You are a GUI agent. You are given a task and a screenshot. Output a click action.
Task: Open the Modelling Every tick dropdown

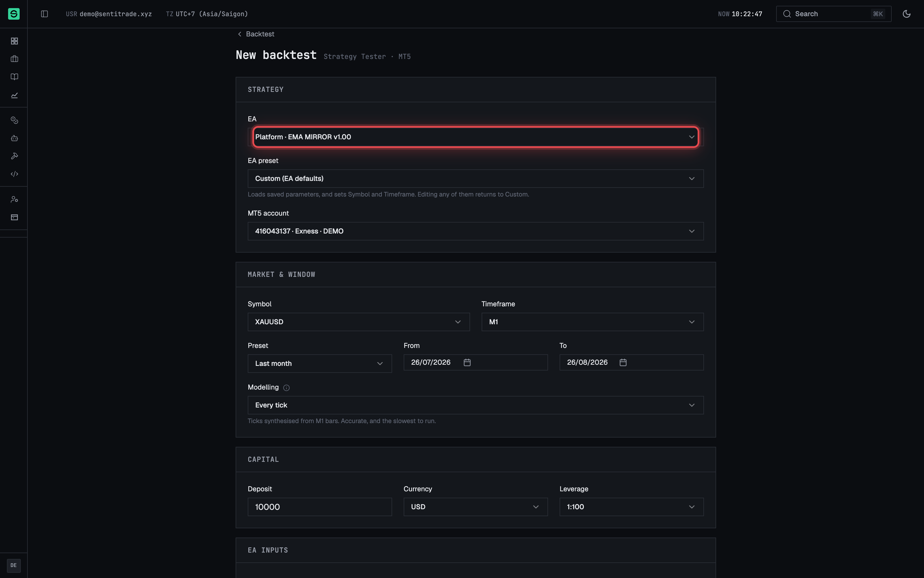click(x=476, y=405)
